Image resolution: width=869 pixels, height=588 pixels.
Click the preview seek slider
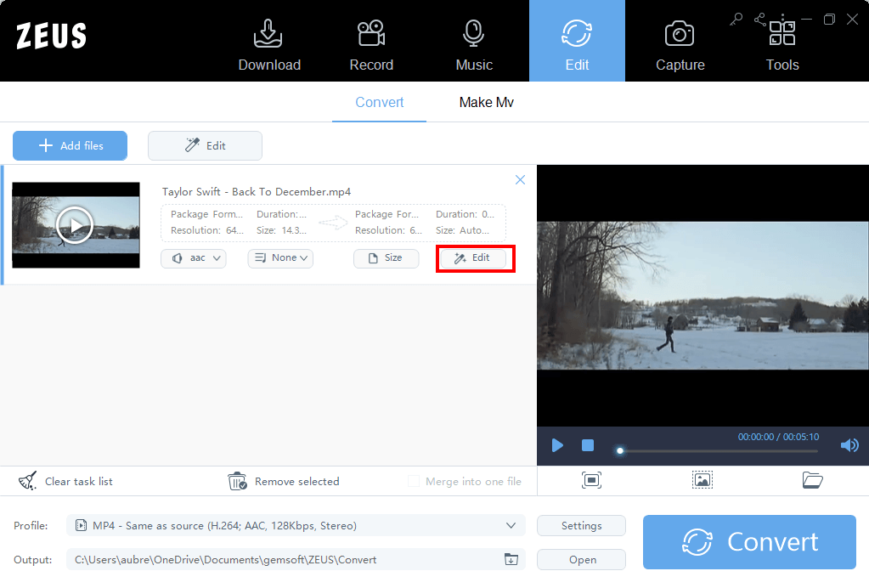[x=719, y=451]
